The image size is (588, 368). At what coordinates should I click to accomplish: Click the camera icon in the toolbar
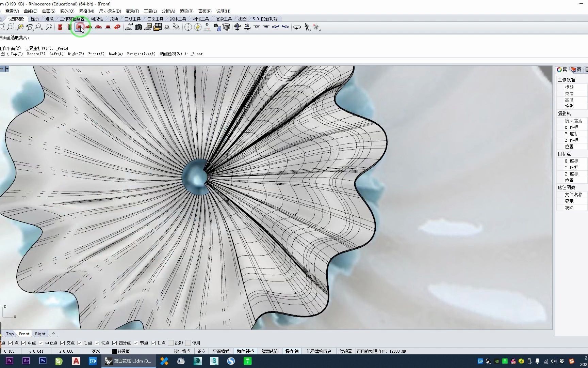click(x=138, y=27)
